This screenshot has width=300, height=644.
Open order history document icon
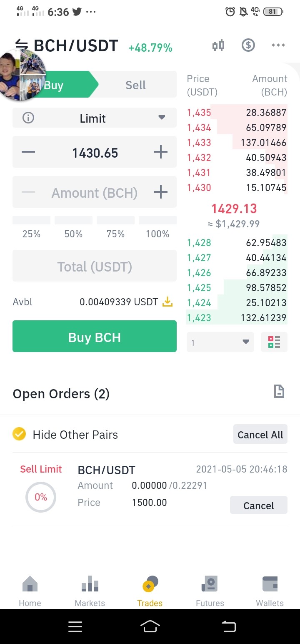click(279, 391)
